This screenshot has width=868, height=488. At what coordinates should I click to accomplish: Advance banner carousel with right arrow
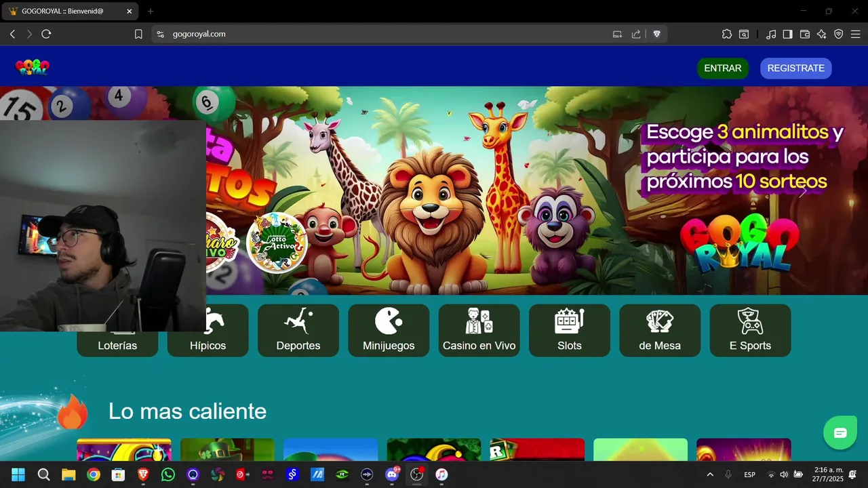pyautogui.click(x=804, y=192)
